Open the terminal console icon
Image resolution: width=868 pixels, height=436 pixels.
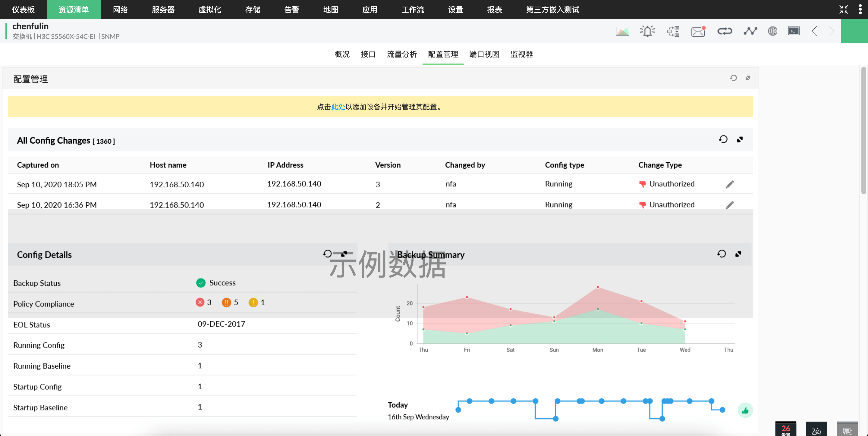[794, 31]
